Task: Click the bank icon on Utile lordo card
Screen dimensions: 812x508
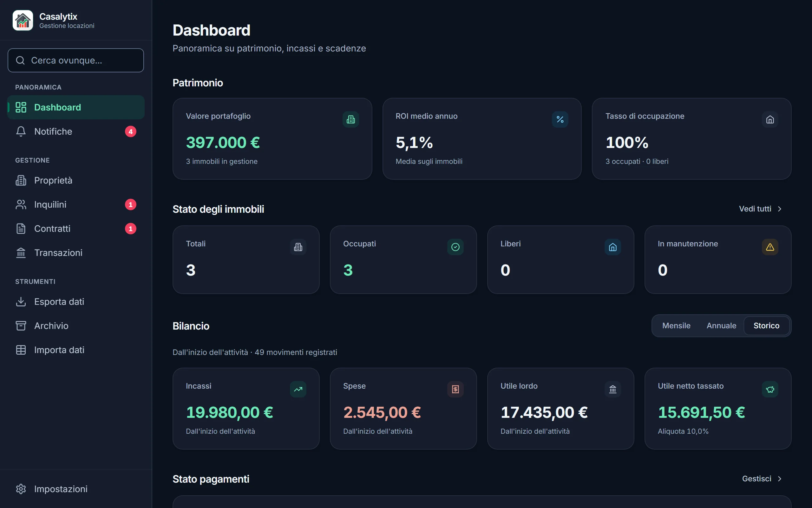Action: click(613, 389)
